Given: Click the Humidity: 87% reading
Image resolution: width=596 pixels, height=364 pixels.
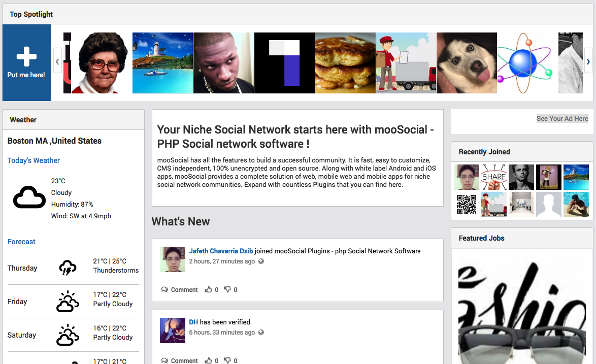Looking at the screenshot, I should 72,205.
